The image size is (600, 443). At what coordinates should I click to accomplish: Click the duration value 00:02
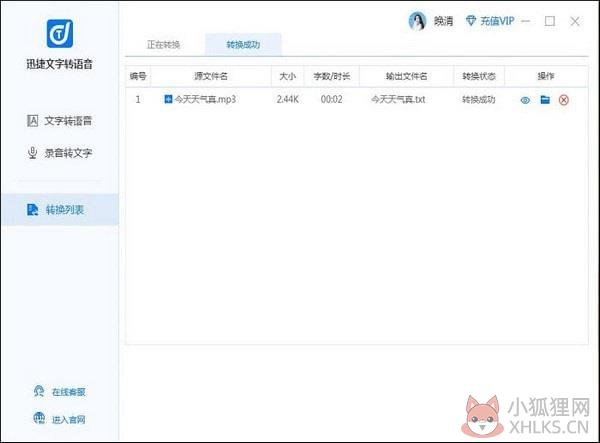(332, 99)
